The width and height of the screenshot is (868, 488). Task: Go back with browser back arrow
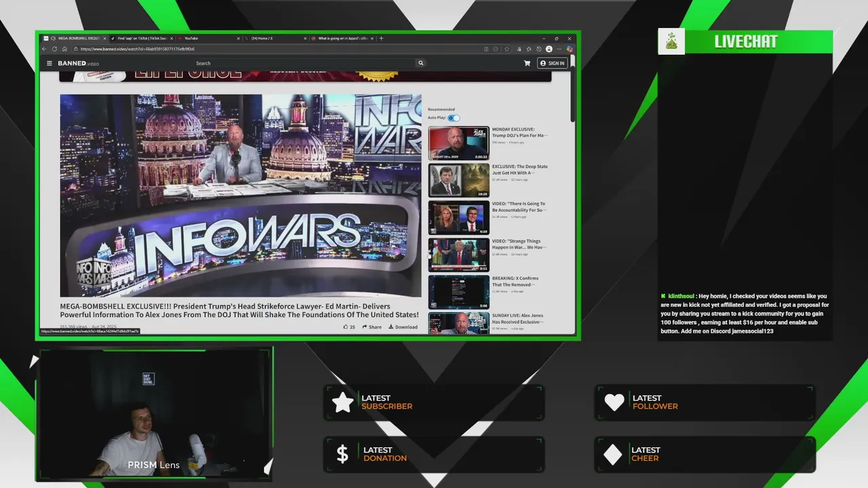(45, 49)
